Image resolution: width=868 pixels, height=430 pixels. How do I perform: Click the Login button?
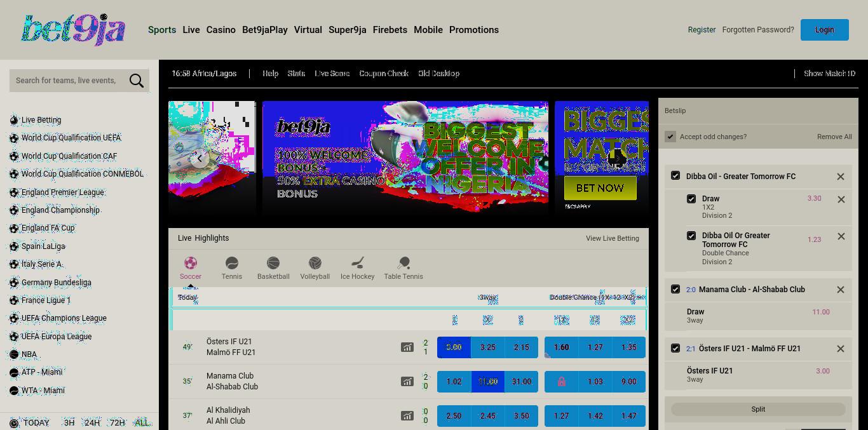click(825, 30)
